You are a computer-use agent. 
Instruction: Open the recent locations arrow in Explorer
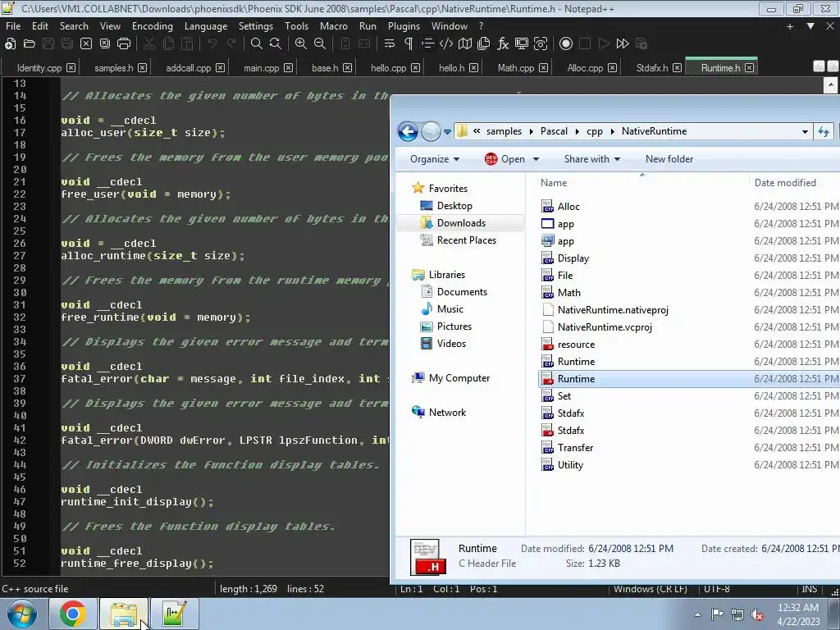pyautogui.click(x=447, y=132)
